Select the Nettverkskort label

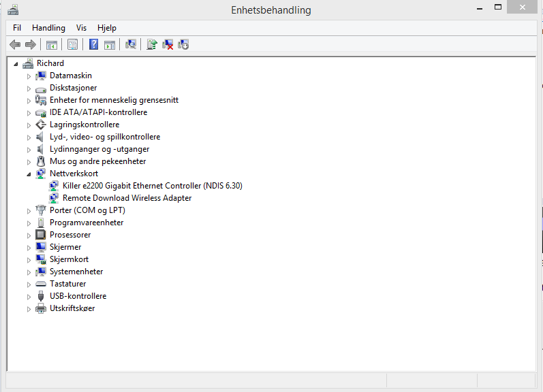[74, 174]
